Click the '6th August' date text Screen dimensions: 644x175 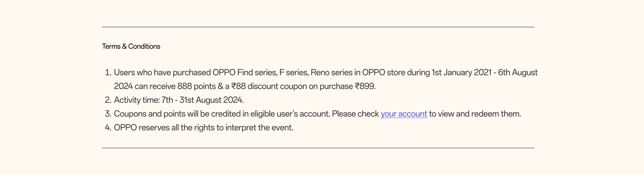click(x=518, y=73)
